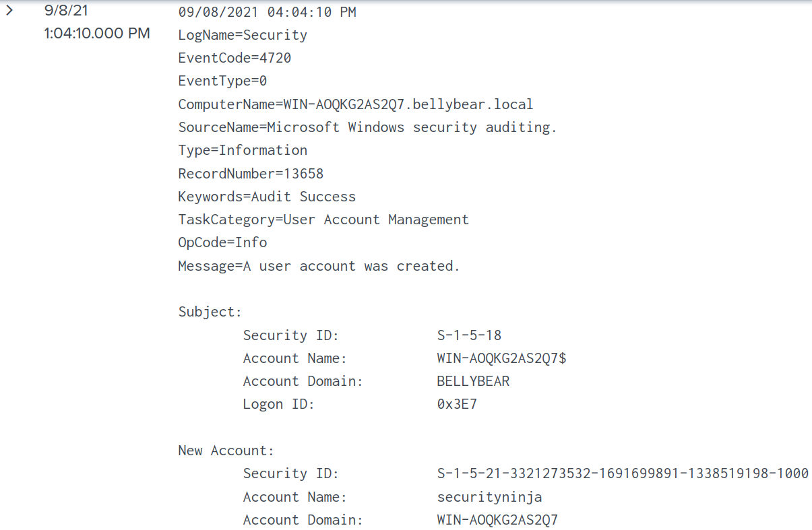Click the OpCode=Info field

coord(222,242)
